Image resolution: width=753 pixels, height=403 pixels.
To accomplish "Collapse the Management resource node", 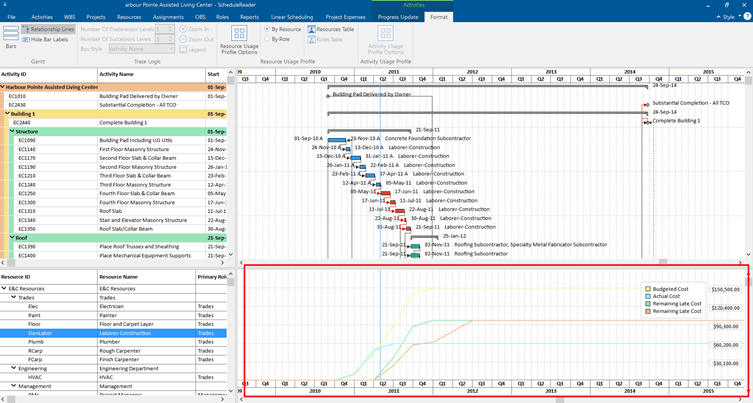I will pyautogui.click(x=13, y=386).
